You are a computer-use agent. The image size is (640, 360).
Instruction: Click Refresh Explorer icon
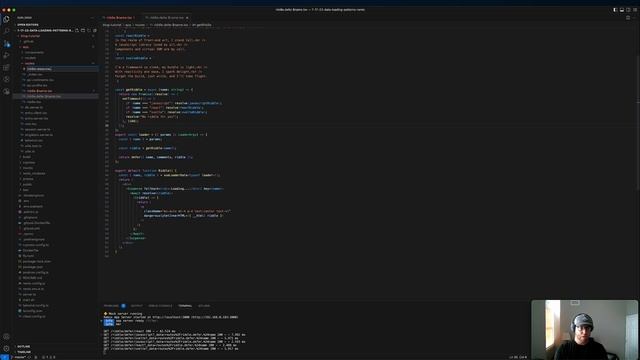(x=89, y=30)
